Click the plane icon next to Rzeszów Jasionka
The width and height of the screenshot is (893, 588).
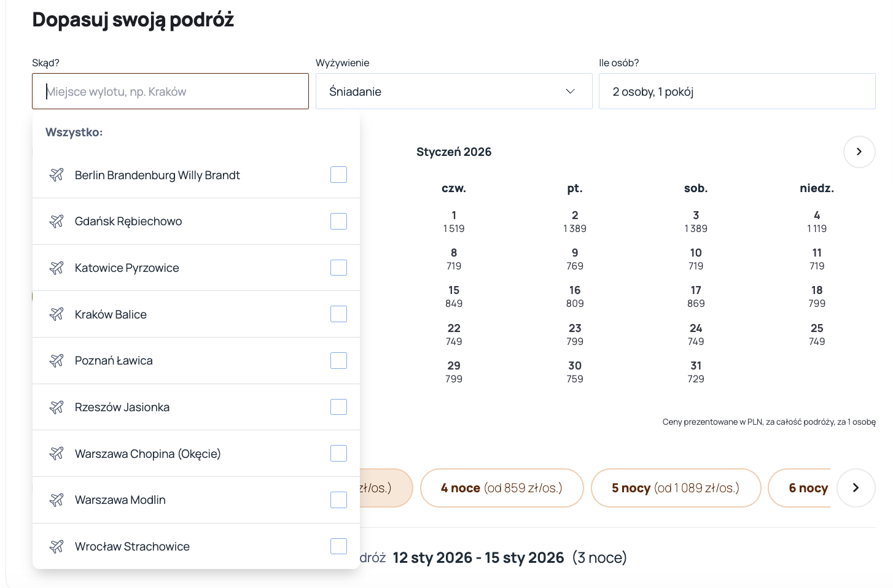tap(57, 407)
